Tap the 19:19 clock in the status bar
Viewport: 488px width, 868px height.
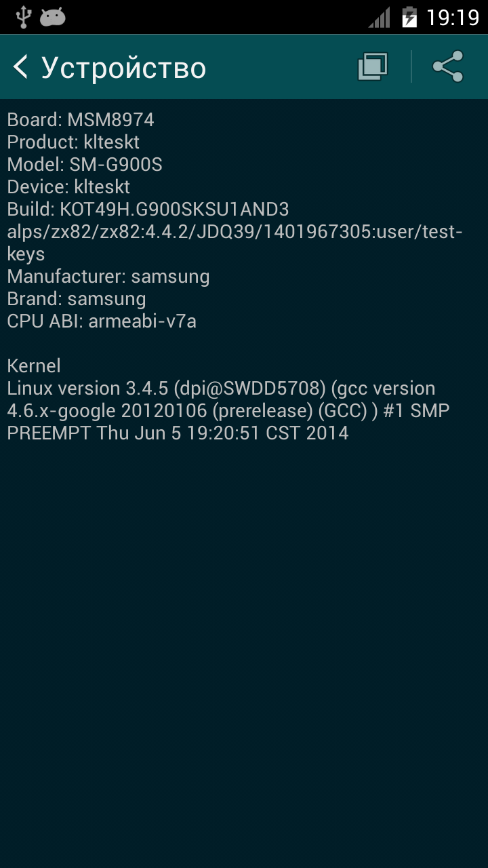click(x=453, y=17)
